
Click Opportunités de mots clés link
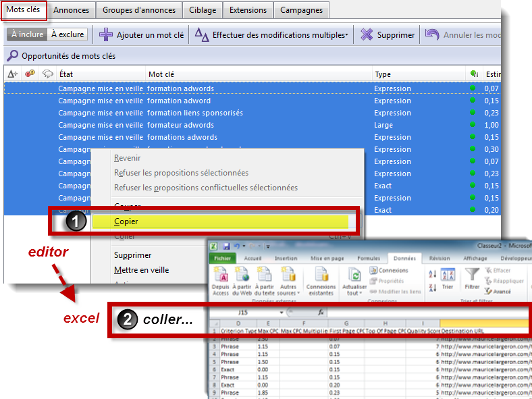[69, 56]
